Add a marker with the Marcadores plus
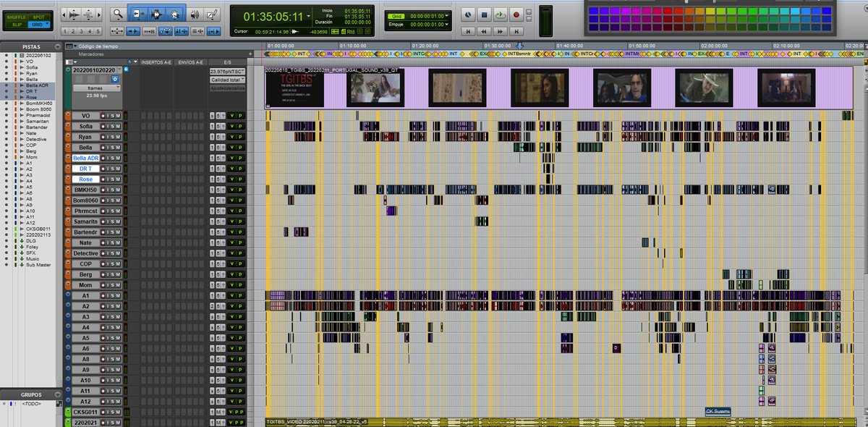 pyautogui.click(x=250, y=54)
